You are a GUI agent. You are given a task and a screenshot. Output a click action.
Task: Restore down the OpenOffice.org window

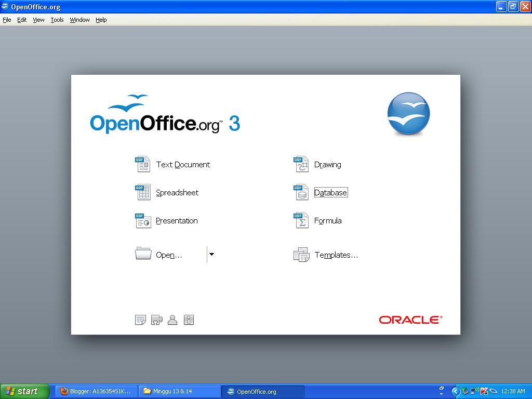pos(513,6)
